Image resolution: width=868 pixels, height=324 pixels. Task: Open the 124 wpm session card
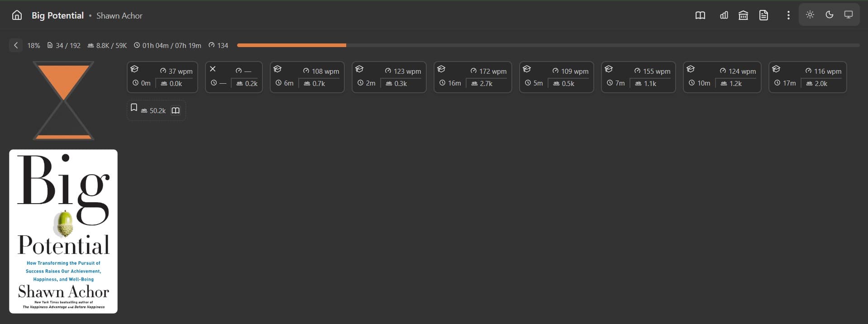722,77
